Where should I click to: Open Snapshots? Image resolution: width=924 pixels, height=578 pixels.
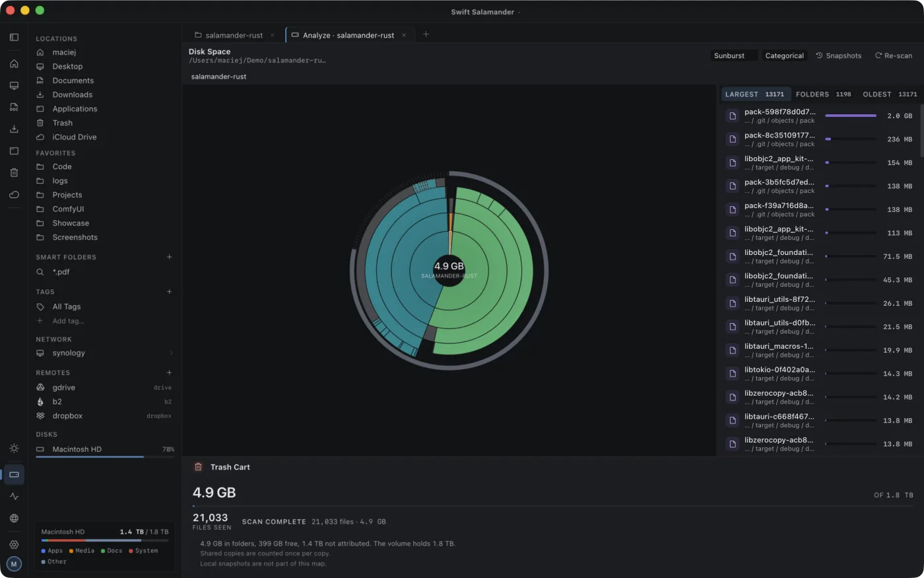(839, 55)
